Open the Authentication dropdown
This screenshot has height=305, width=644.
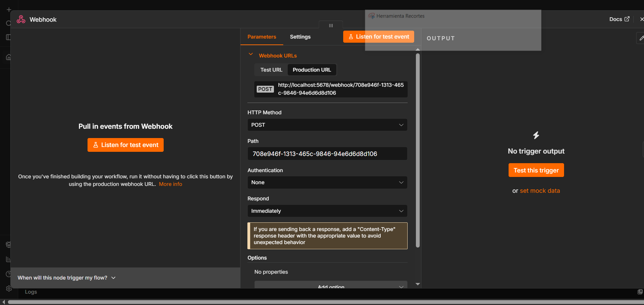327,182
